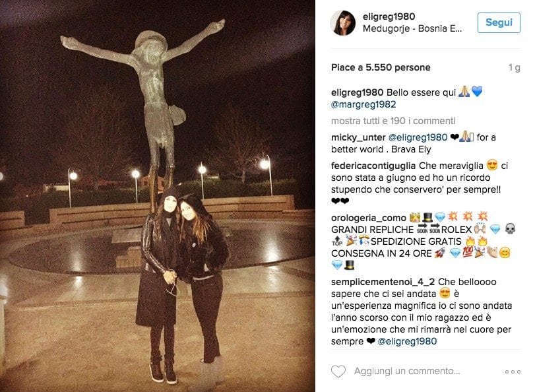Screen dimensions: 533x392
Task: Open semplicementenoi_4_2 commenter profile
Action: pyautogui.click(x=383, y=282)
